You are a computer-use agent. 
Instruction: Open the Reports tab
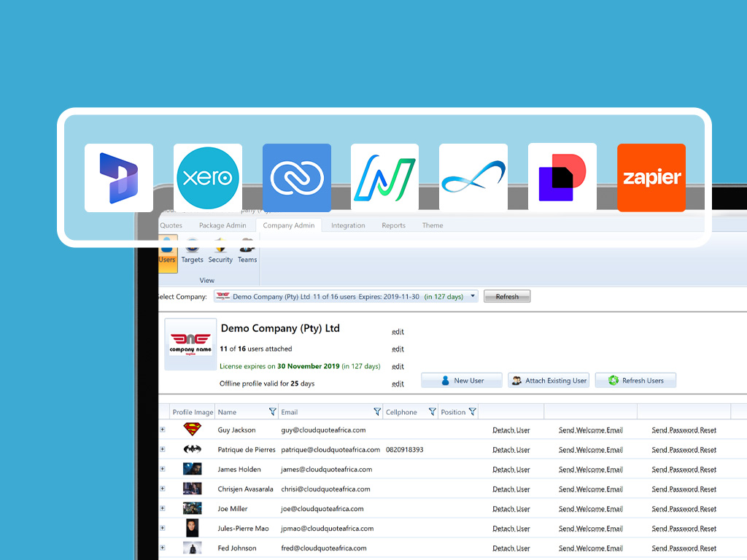[x=393, y=225]
